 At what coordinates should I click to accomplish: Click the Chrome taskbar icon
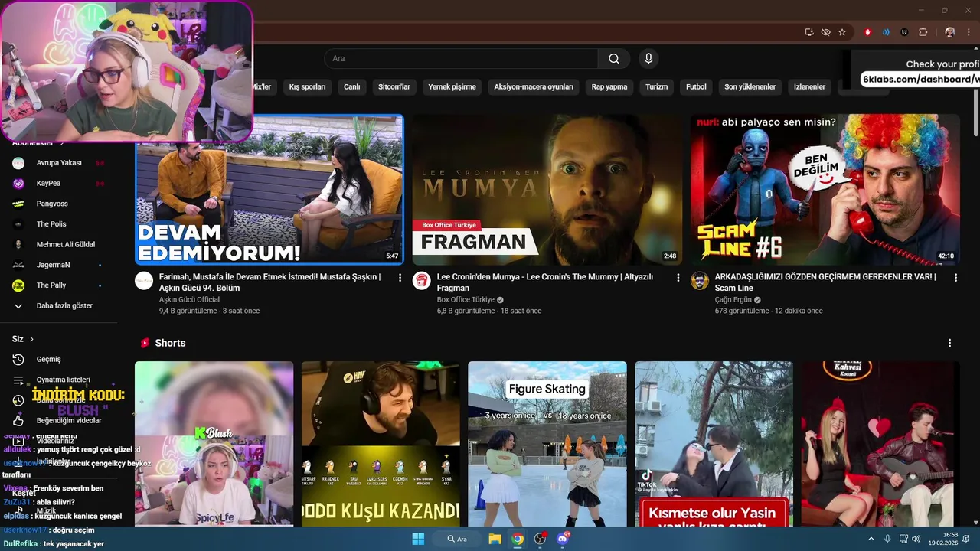coord(518,539)
